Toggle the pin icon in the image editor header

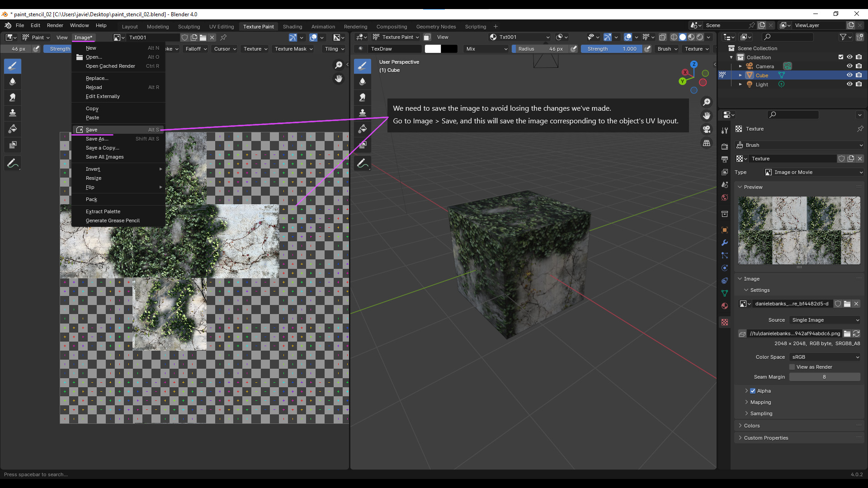click(x=223, y=38)
